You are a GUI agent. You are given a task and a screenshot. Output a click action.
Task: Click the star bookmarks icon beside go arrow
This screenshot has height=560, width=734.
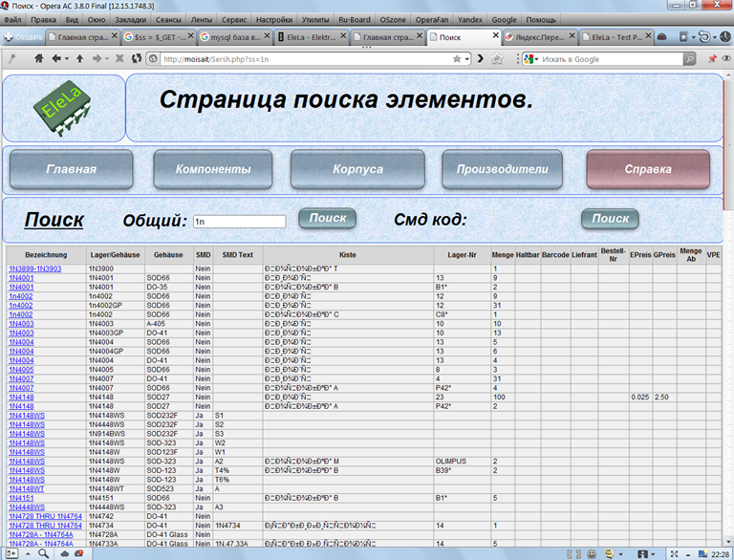click(x=497, y=59)
